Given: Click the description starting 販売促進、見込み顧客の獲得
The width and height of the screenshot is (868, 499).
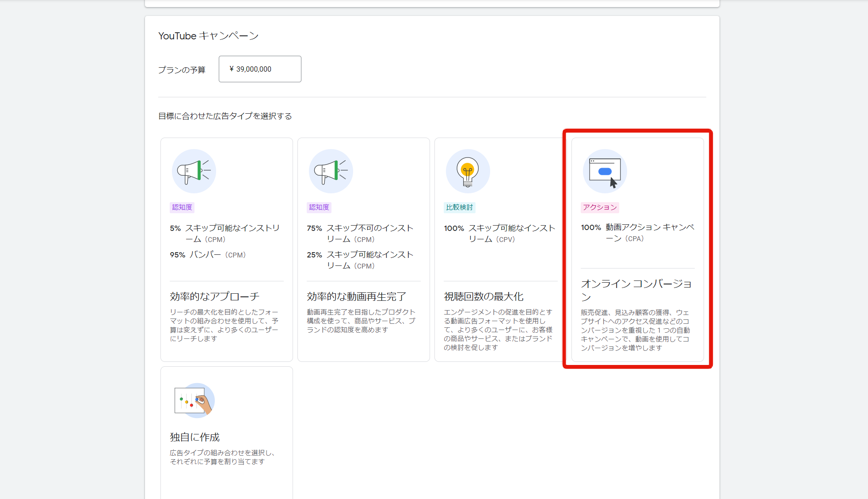Looking at the screenshot, I should point(635,330).
